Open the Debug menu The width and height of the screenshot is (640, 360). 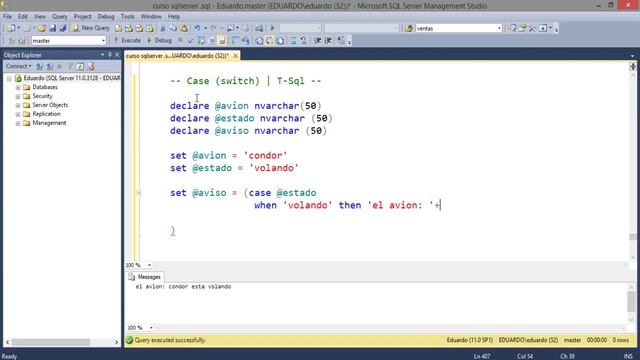[106, 16]
